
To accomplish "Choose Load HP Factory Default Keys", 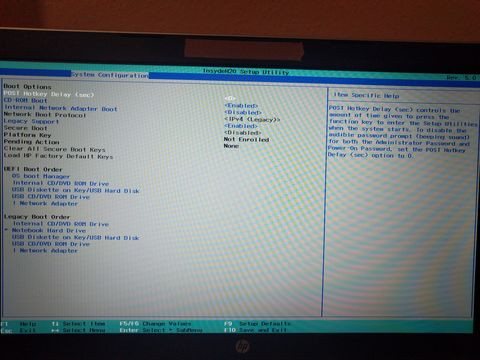I will click(x=59, y=156).
